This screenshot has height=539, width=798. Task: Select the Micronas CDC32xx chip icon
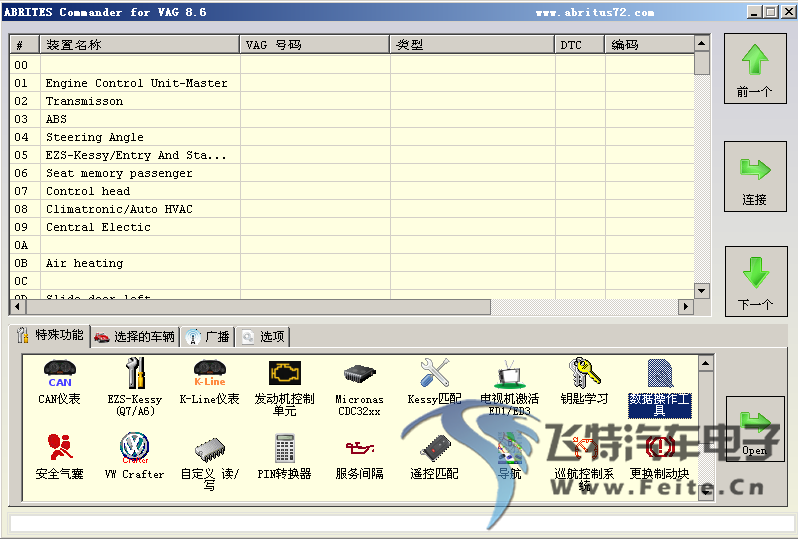coord(359,389)
